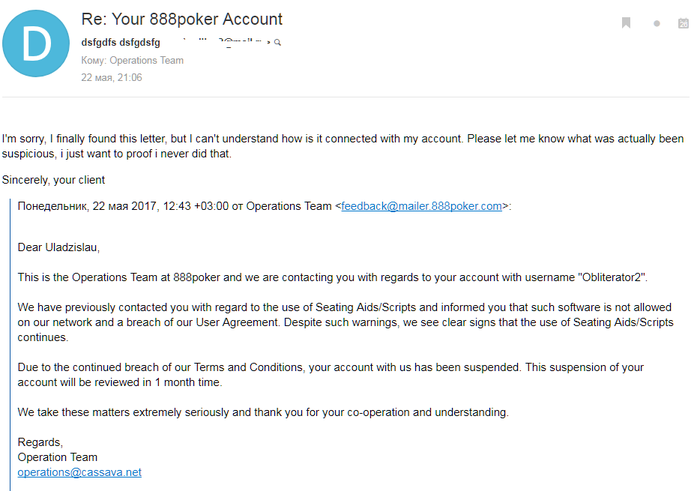Click the reply paragraph starting I'm sorry
This screenshot has height=491, width=700.
(x=342, y=146)
